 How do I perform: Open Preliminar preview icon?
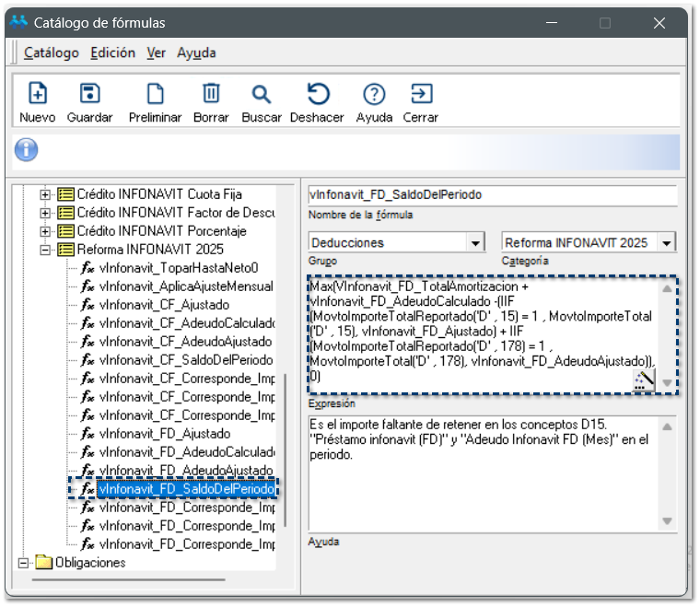tap(155, 94)
